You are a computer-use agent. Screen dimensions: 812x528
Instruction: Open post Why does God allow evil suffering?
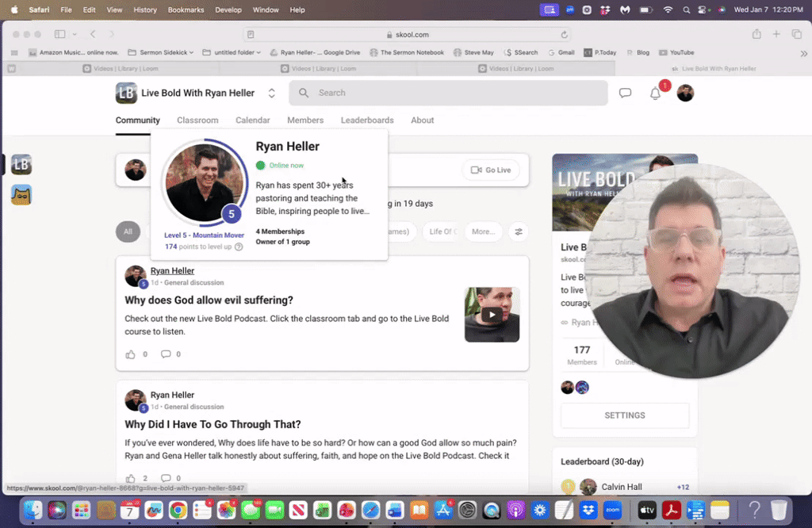tap(209, 300)
